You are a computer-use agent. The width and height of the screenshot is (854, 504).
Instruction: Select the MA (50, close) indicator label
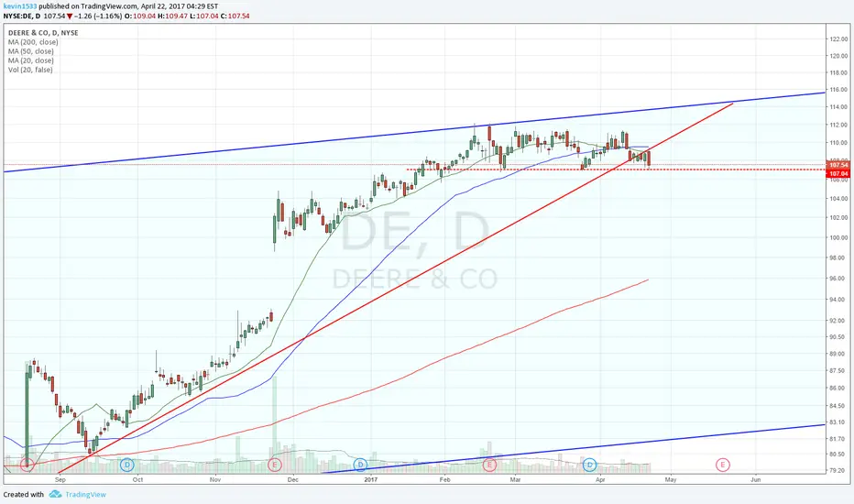pos(31,51)
